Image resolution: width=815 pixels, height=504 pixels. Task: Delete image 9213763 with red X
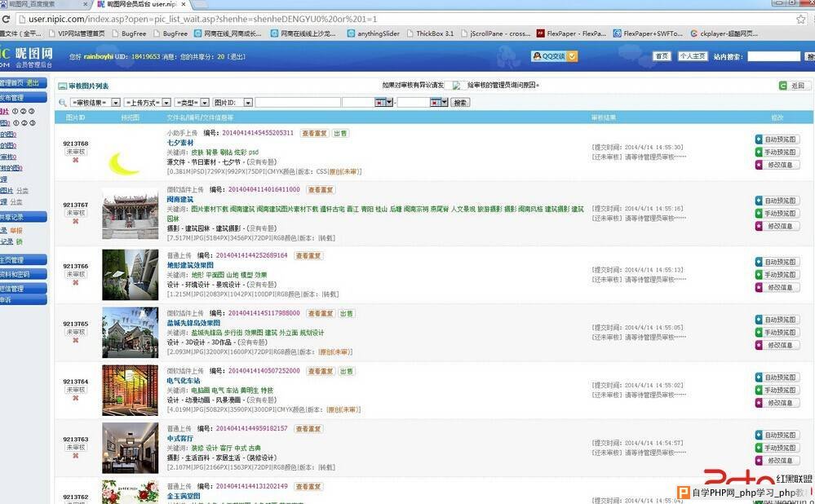tap(75, 456)
